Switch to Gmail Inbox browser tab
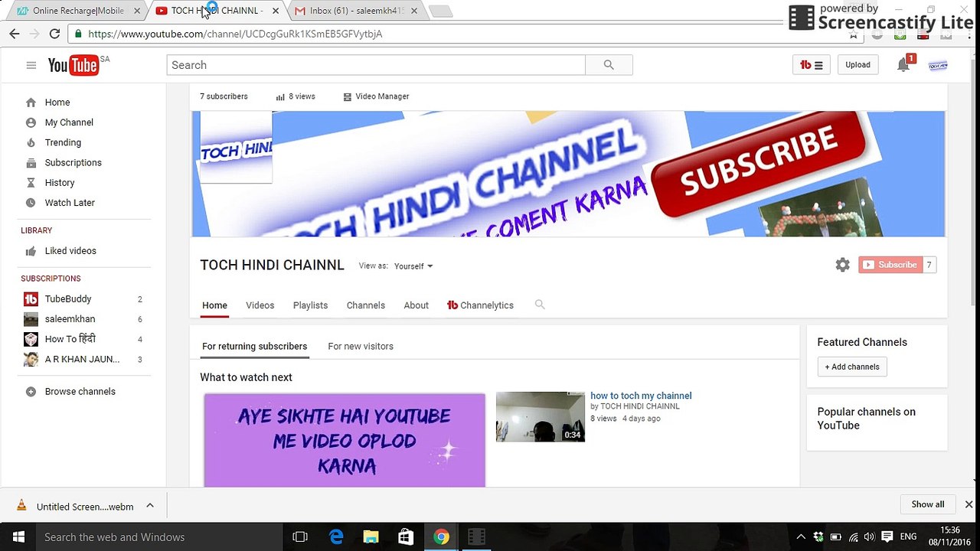Viewport: 980px width, 551px height. [356, 11]
